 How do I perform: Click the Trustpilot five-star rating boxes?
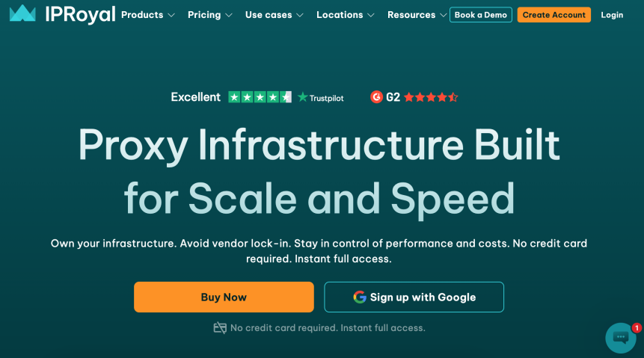point(260,97)
